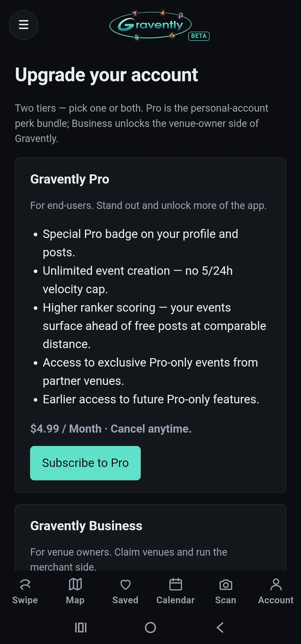Open the hamburger menu
This screenshot has width=301, height=644.
coord(24,25)
